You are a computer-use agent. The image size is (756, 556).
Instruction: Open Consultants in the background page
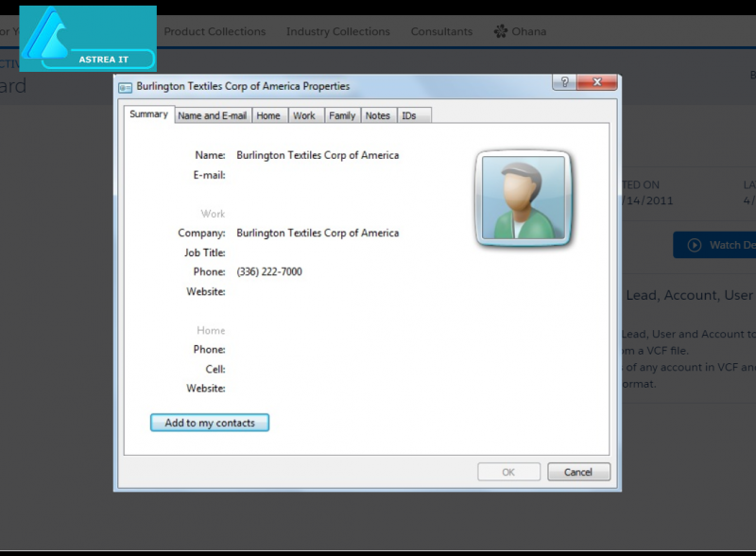click(441, 31)
